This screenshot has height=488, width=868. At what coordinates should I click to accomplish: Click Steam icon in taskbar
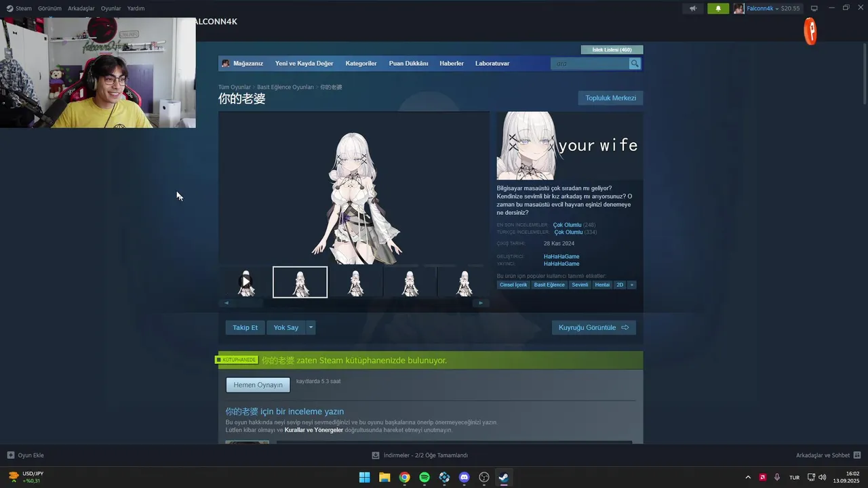click(504, 477)
